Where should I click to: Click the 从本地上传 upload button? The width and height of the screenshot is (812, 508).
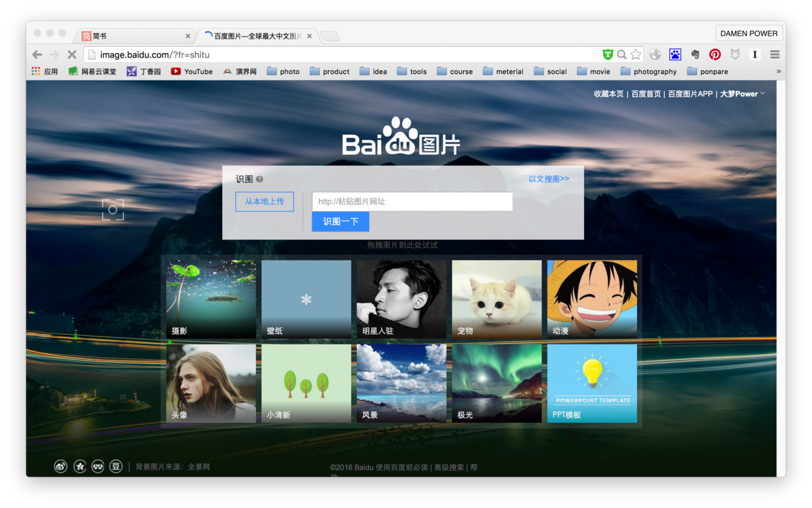265,202
